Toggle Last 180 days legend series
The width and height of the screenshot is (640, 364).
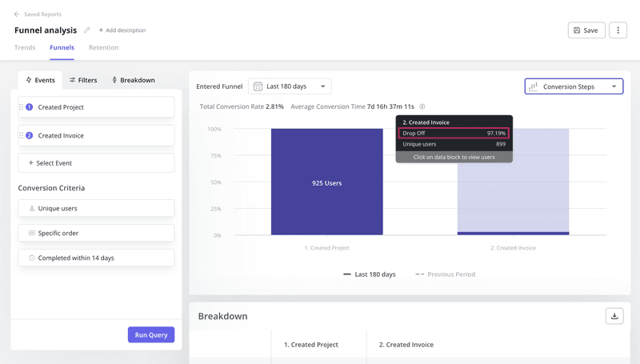[370, 274]
